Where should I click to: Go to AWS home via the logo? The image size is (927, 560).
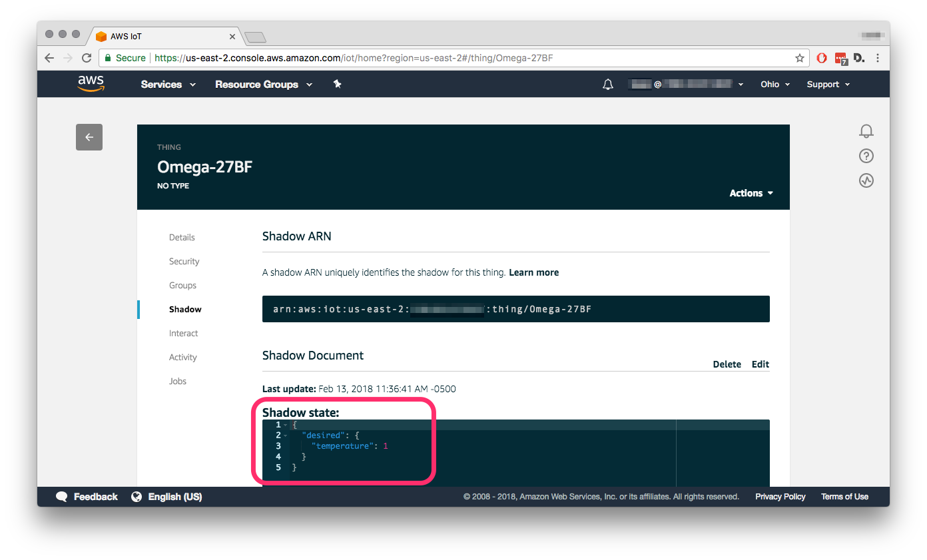coord(91,84)
